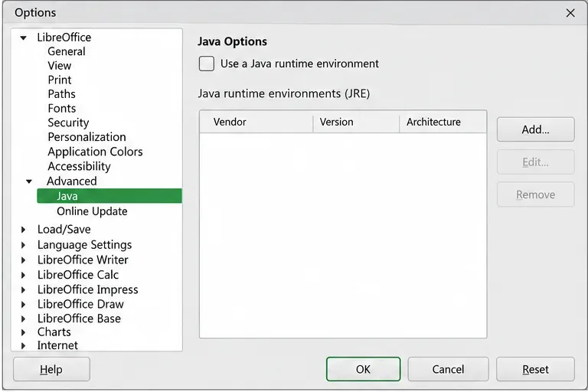Image resolution: width=588 pixels, height=392 pixels.
Task: Confirm with the OK button
Action: tap(363, 370)
